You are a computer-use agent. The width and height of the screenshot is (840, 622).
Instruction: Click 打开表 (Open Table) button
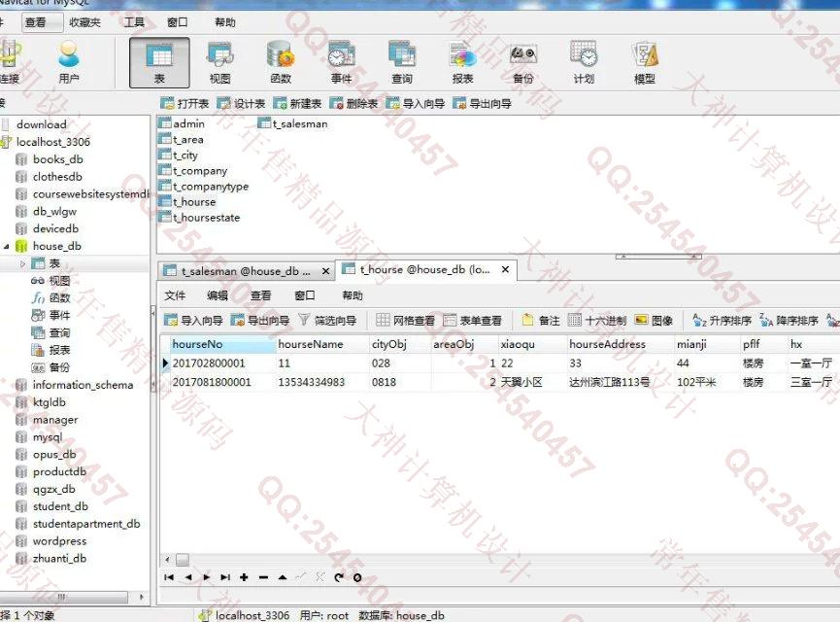click(x=185, y=103)
